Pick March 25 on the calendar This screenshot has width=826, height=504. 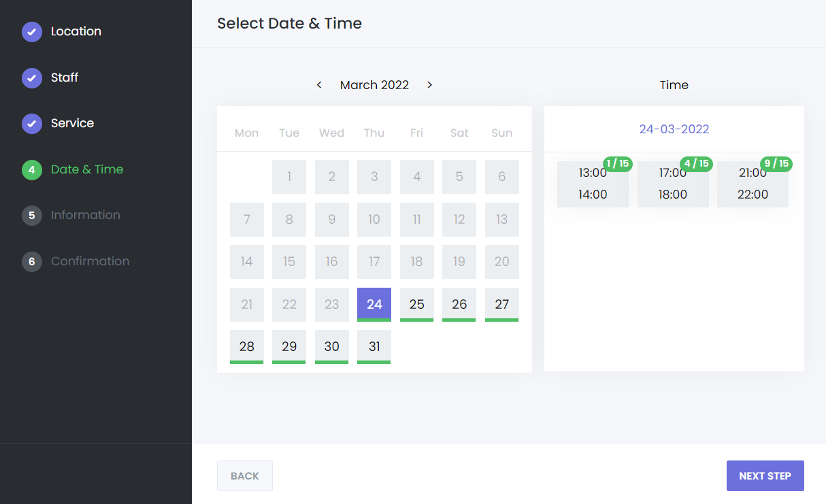click(x=417, y=304)
